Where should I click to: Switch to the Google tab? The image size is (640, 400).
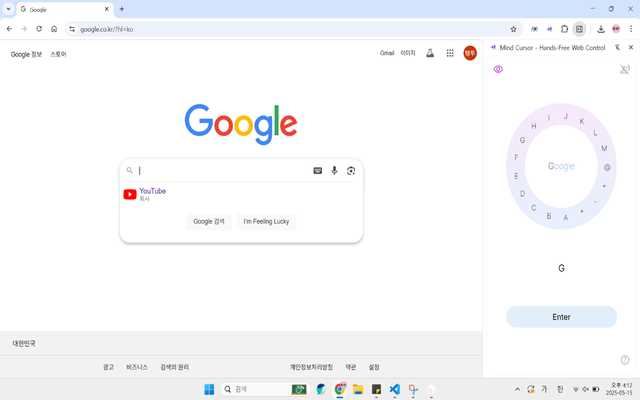point(65,9)
